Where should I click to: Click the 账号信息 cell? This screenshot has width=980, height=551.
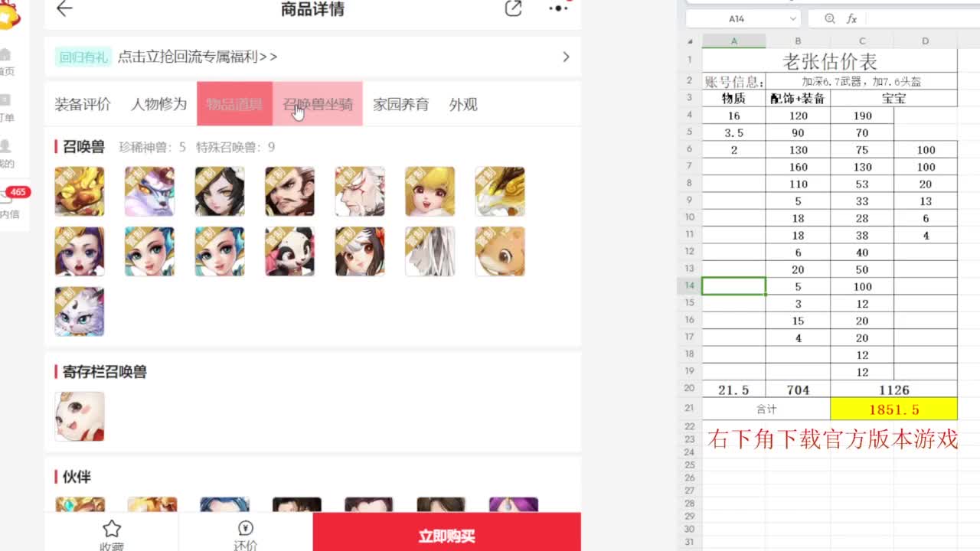tap(734, 81)
